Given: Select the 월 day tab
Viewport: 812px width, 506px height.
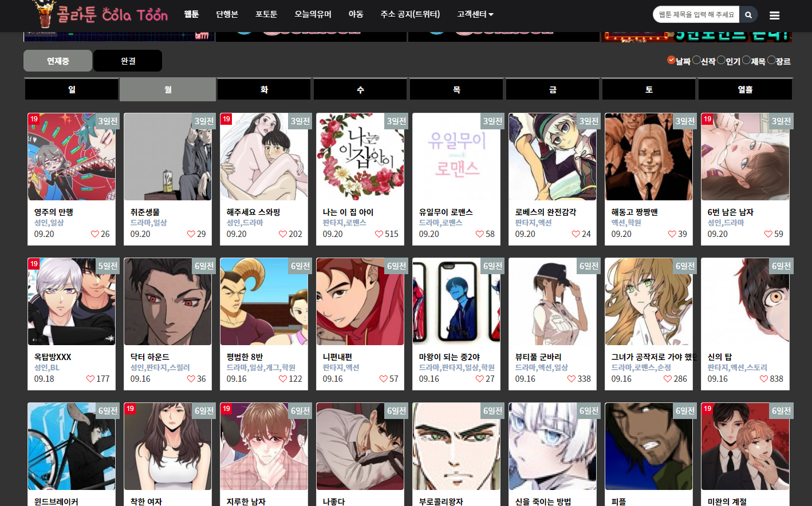Looking at the screenshot, I should pyautogui.click(x=168, y=90).
